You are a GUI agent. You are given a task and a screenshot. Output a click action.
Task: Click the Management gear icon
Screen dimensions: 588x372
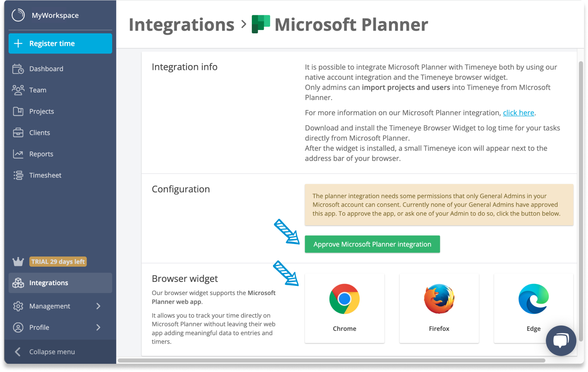[18, 306]
